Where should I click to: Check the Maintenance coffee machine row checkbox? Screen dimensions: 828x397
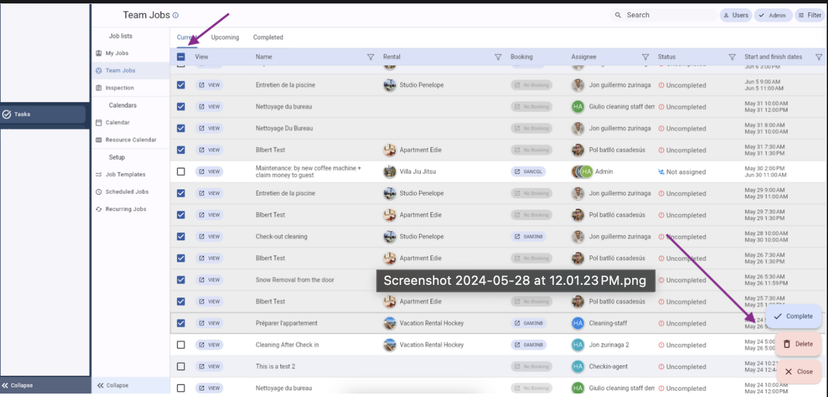tap(181, 172)
